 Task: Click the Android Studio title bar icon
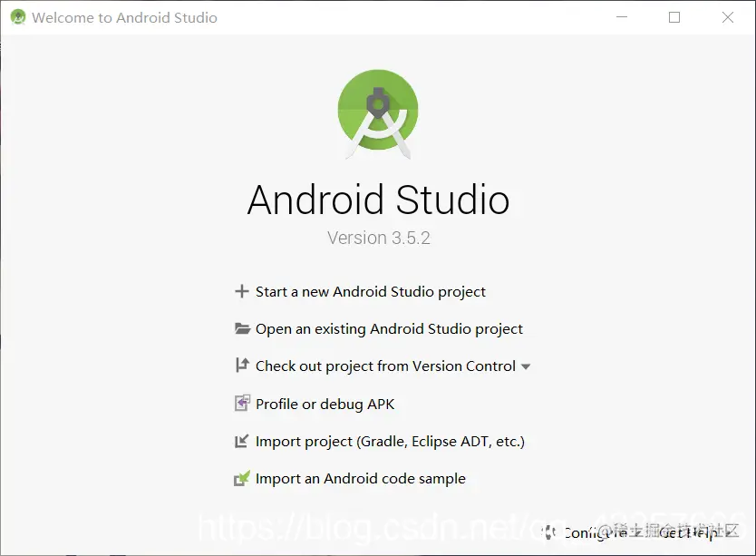coord(18,17)
